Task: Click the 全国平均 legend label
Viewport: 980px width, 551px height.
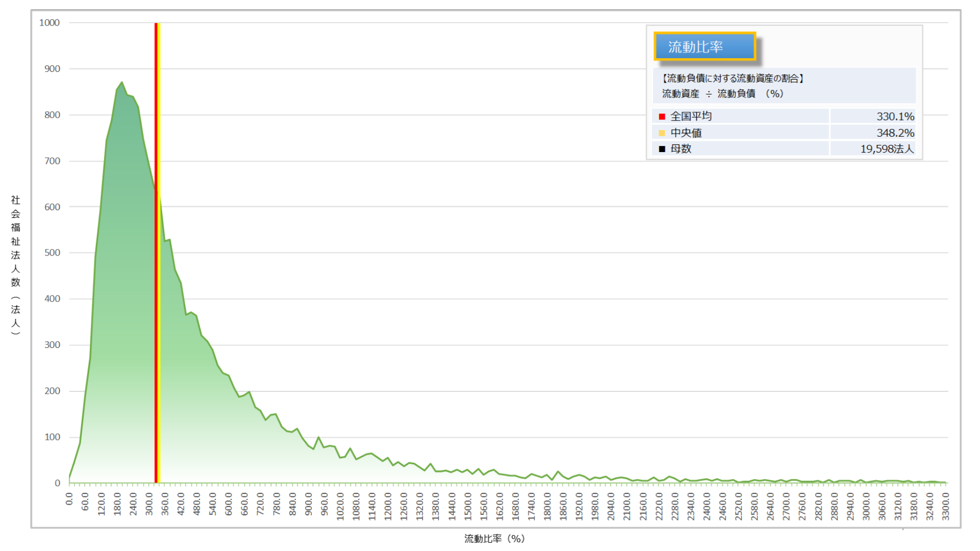Action: [691, 117]
